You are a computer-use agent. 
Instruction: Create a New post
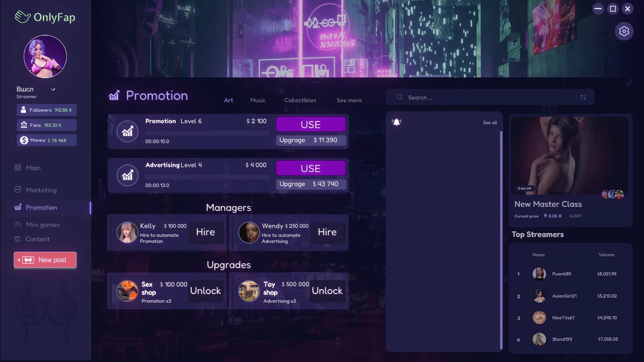(45, 260)
